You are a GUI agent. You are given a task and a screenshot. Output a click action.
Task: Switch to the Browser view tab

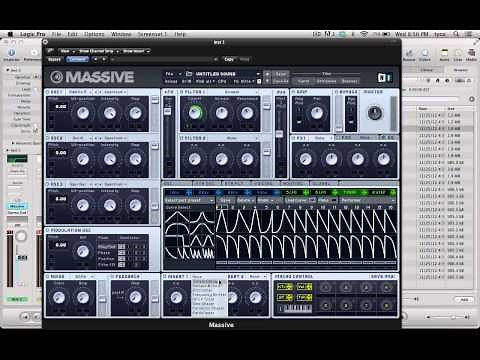(x=350, y=81)
